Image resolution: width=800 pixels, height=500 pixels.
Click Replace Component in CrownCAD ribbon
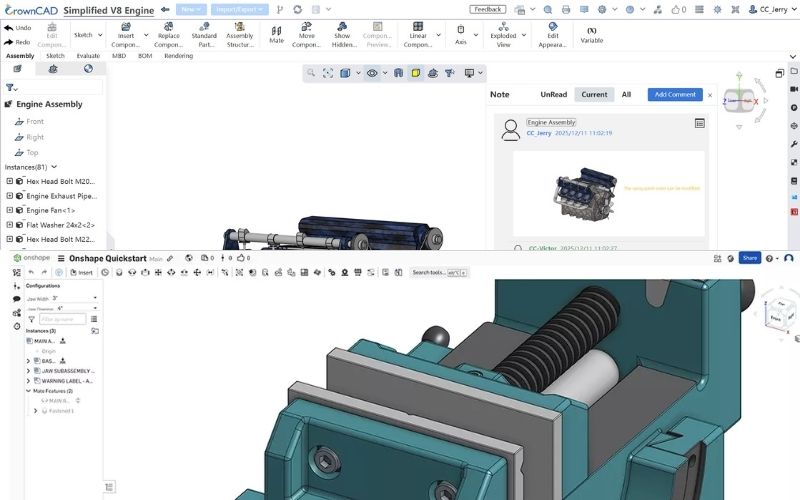click(x=168, y=35)
